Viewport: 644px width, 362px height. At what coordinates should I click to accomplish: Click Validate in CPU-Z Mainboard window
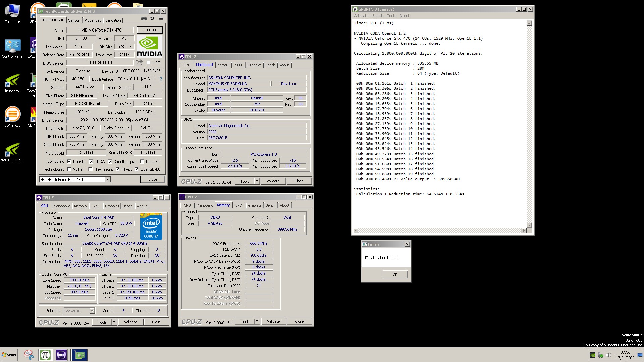(x=273, y=181)
